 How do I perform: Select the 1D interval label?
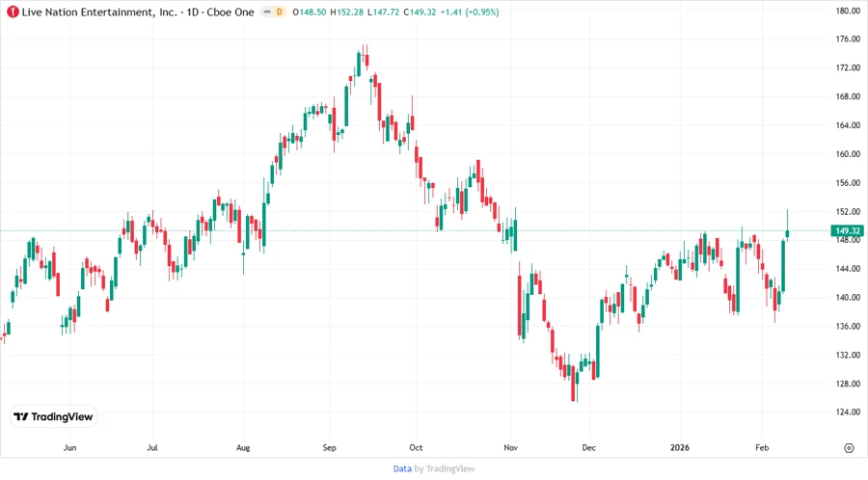coord(193,13)
